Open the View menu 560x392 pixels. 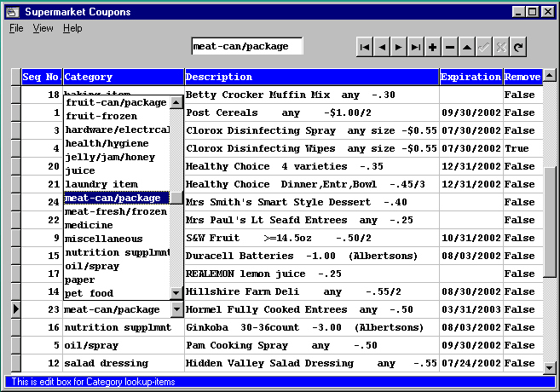[43, 28]
